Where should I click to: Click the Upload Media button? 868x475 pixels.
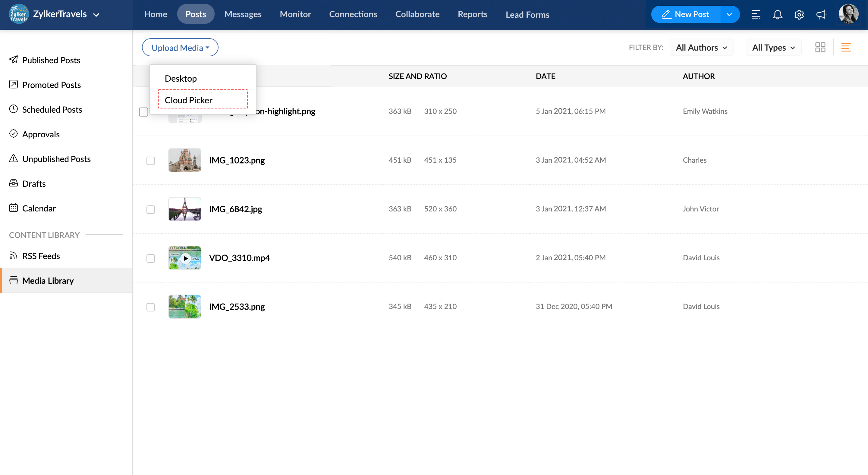[x=180, y=48]
